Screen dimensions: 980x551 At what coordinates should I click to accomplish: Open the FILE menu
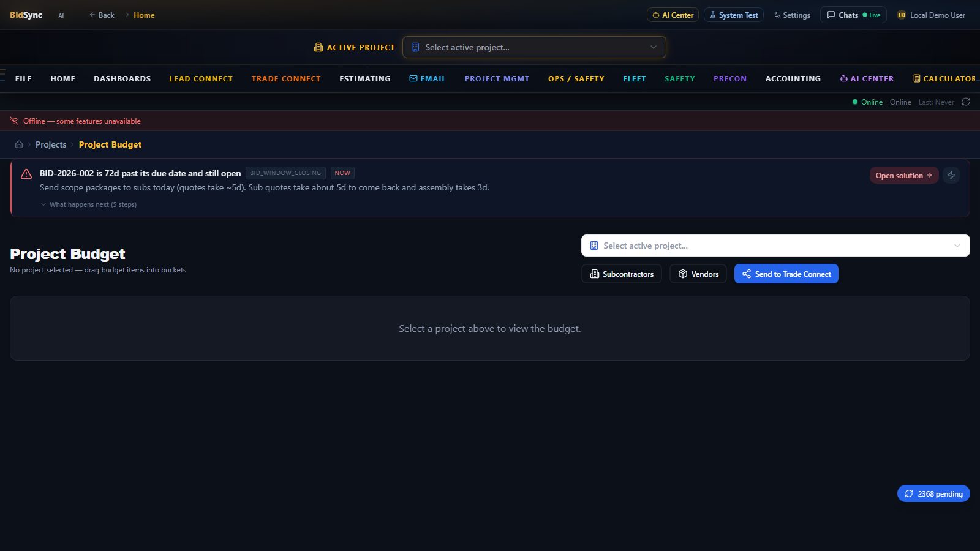click(23, 78)
